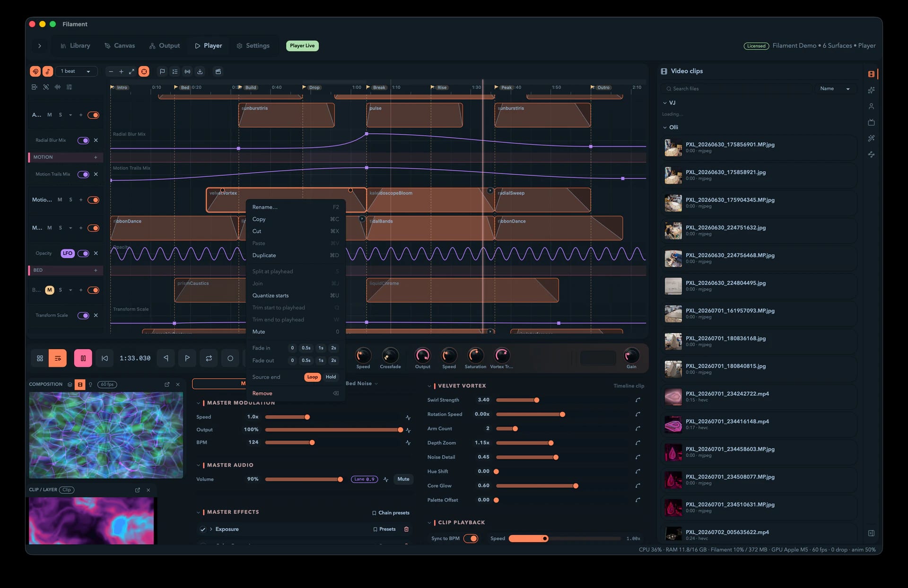The width and height of the screenshot is (908, 588).
Task: Click the clapperboard icon in timeline toolbar
Action: click(x=218, y=72)
